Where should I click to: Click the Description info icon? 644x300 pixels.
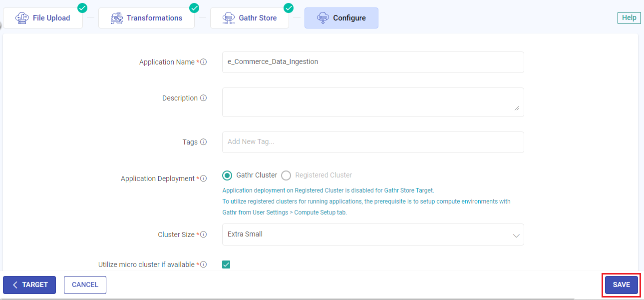pos(203,98)
